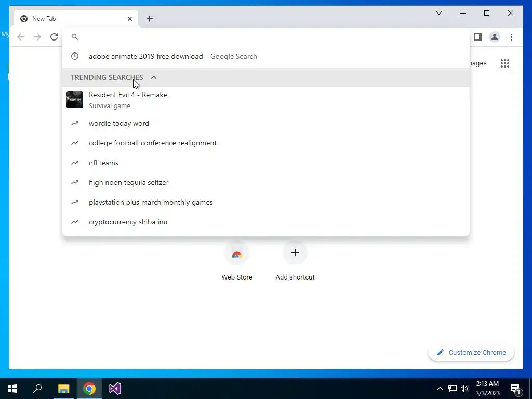
Task: Open the network status tray icon
Action: click(453, 389)
